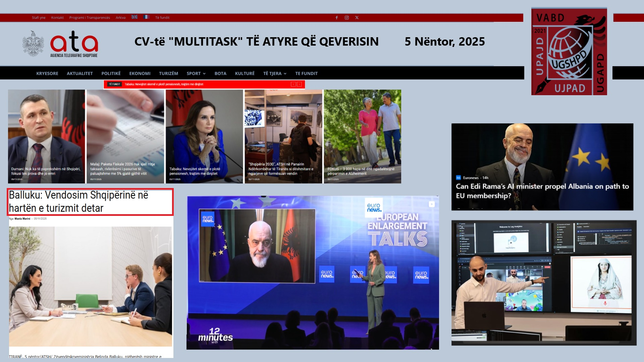Click next arrow in news ticker
The image size is (644, 362).
(299, 84)
